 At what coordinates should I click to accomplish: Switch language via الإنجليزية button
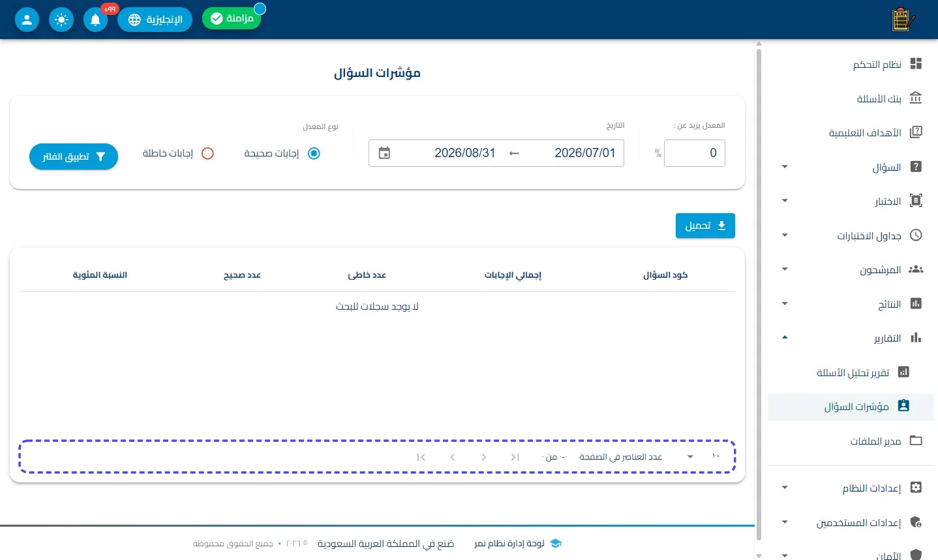coord(155,20)
